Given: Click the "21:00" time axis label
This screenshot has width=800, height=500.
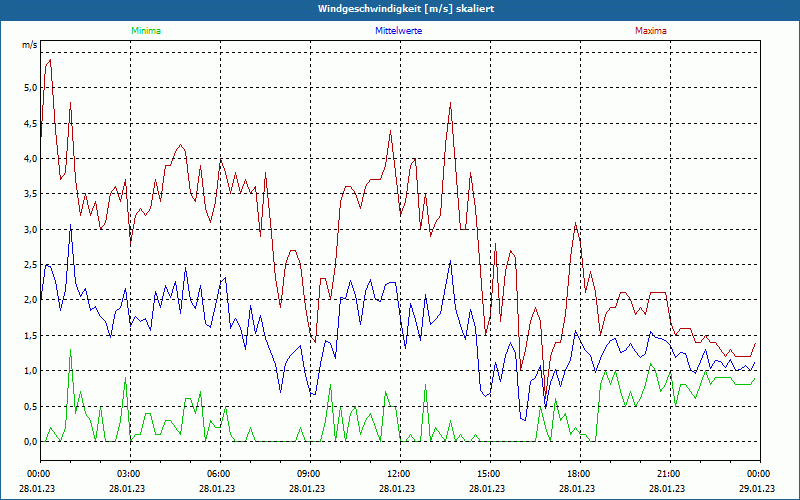Looking at the screenshot, I should click(667, 474).
